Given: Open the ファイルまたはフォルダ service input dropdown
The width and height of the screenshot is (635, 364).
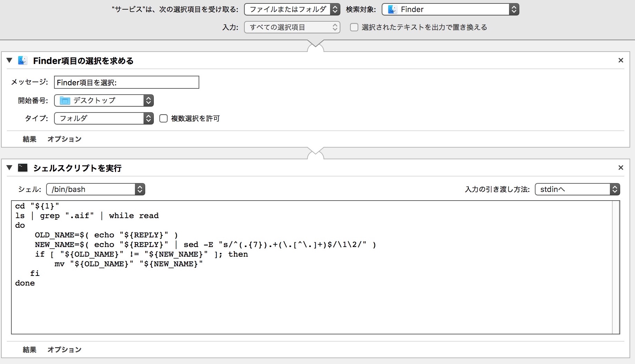Looking at the screenshot, I should coord(292,9).
